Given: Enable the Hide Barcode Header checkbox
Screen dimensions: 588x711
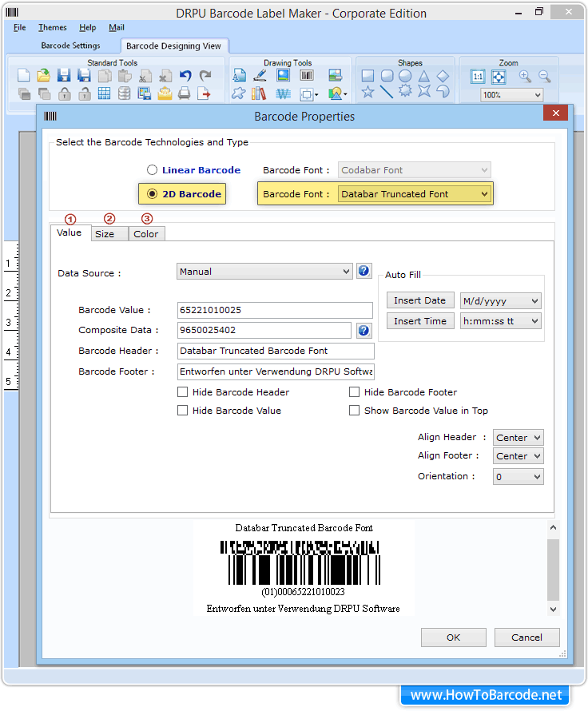Looking at the screenshot, I should point(183,392).
